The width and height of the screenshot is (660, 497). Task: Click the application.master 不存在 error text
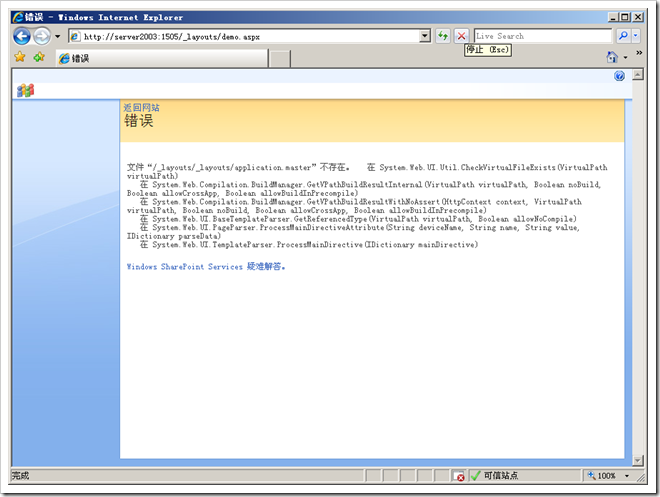click(x=238, y=167)
